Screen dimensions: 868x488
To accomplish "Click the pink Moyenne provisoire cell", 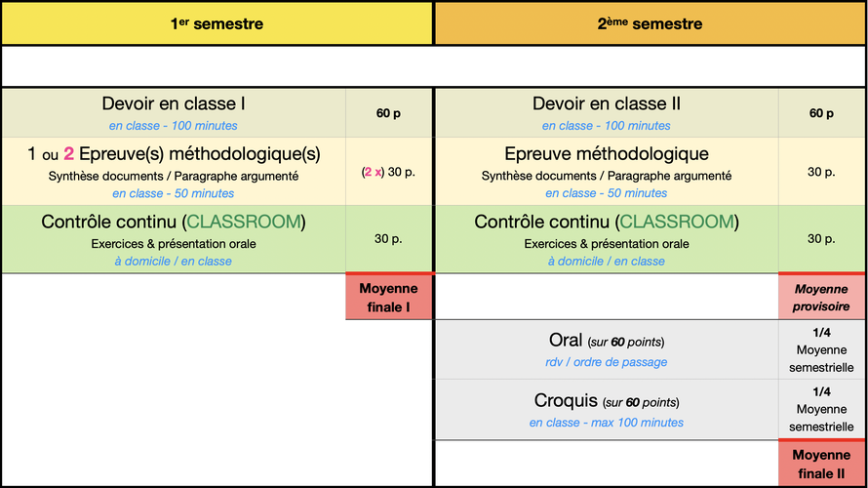I will pos(821,297).
